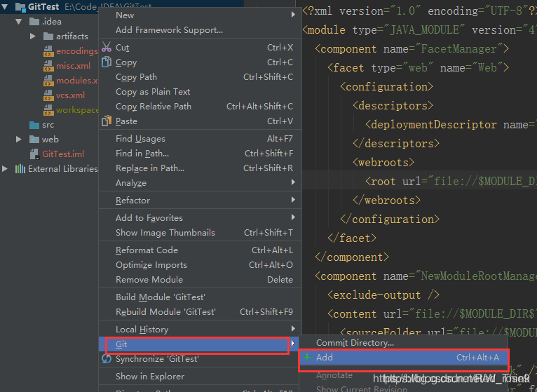Choose Show Image Thumbnails
The image size is (537, 392).
click(200, 233)
